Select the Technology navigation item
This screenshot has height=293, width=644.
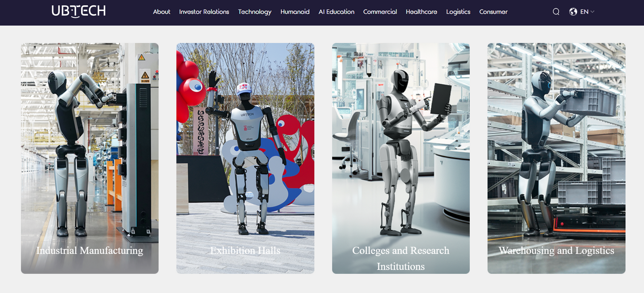[x=254, y=12]
